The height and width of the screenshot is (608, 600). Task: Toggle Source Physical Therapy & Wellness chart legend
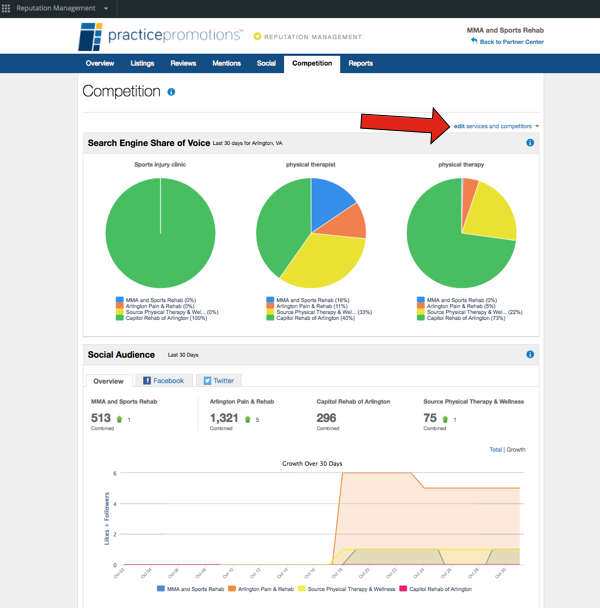[346, 589]
